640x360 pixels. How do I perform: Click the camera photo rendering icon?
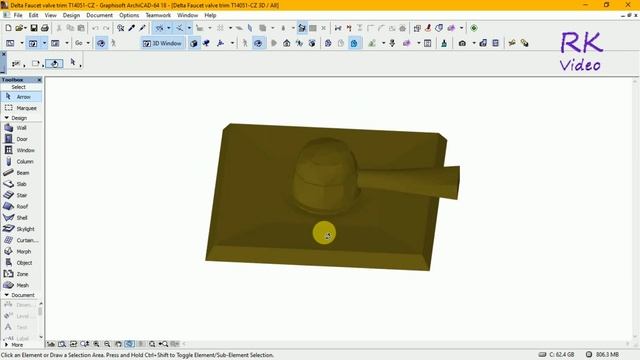(462, 43)
